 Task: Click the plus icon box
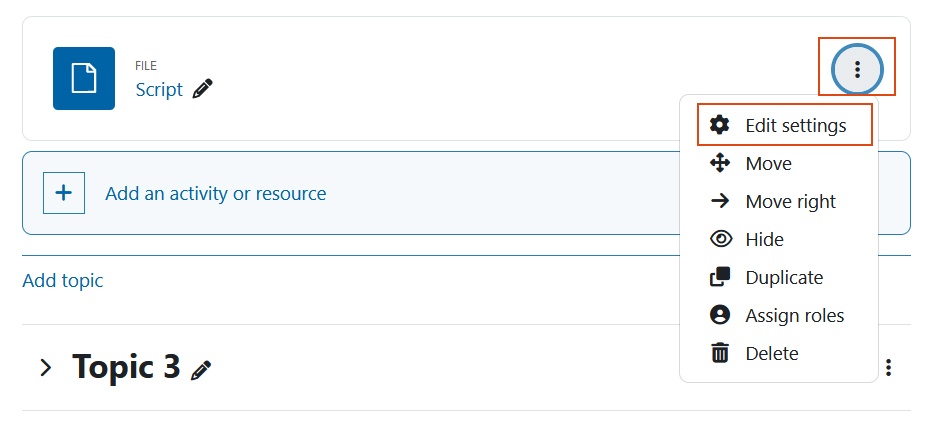coord(64,193)
